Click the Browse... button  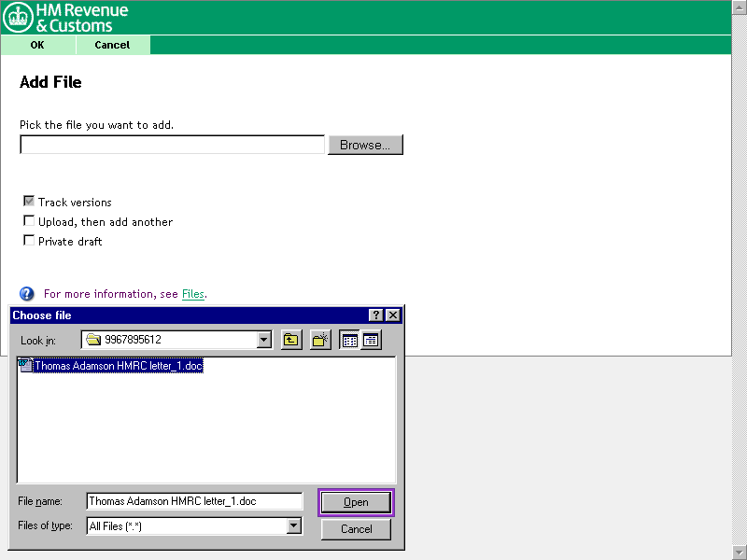click(365, 145)
